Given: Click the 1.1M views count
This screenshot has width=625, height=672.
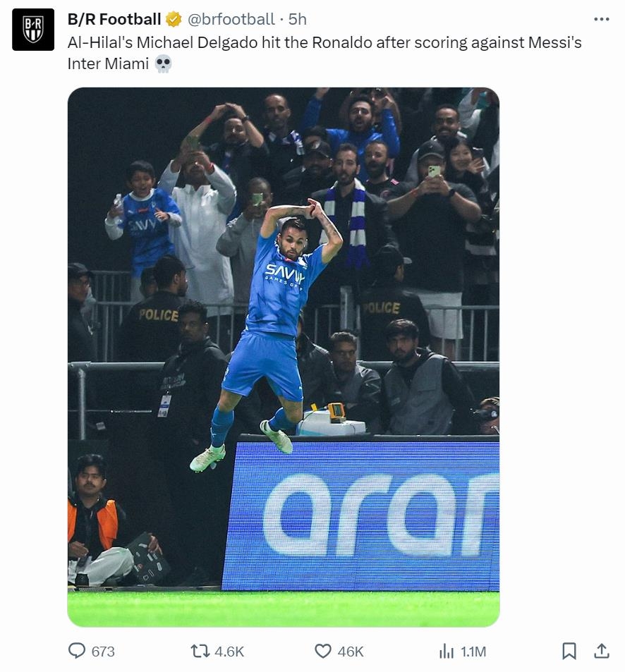Looking at the screenshot, I should pyautogui.click(x=473, y=652).
